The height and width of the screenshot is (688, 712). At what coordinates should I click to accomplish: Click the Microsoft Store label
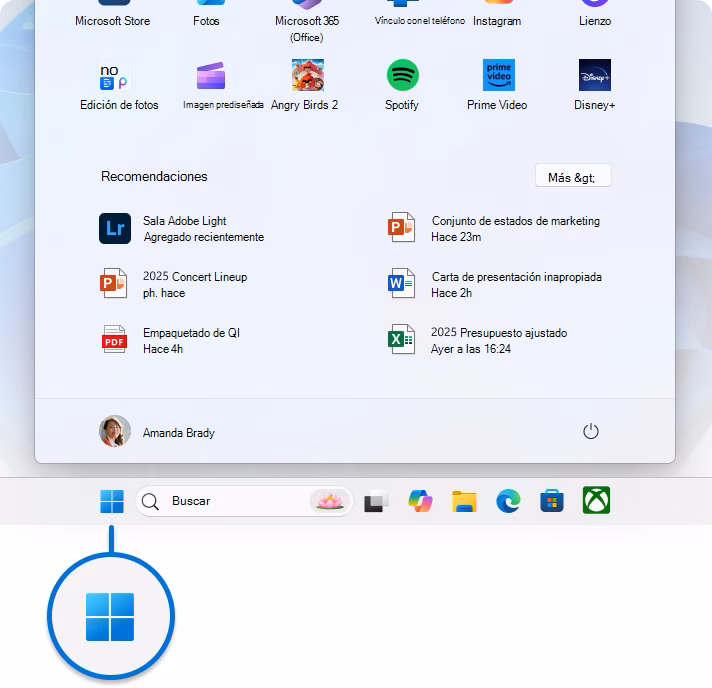coord(113,21)
